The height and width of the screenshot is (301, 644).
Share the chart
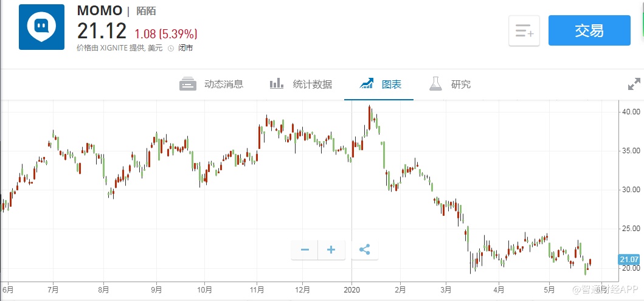[364, 250]
